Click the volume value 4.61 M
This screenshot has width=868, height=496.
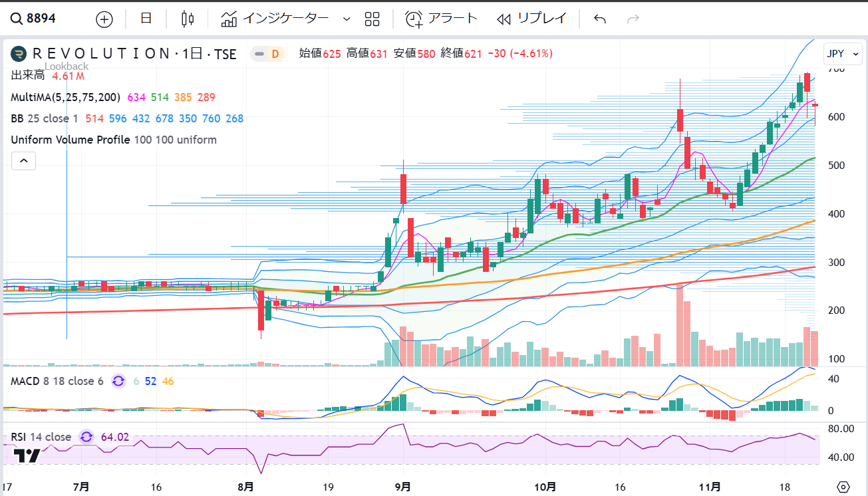click(x=68, y=76)
